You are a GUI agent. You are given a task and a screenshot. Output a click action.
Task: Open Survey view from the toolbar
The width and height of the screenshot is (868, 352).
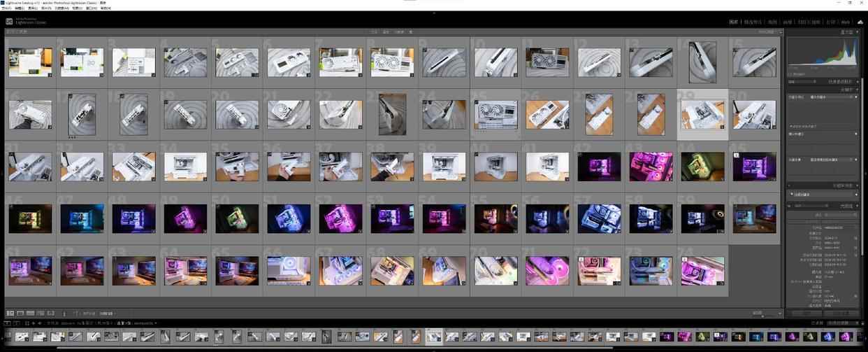point(41,313)
